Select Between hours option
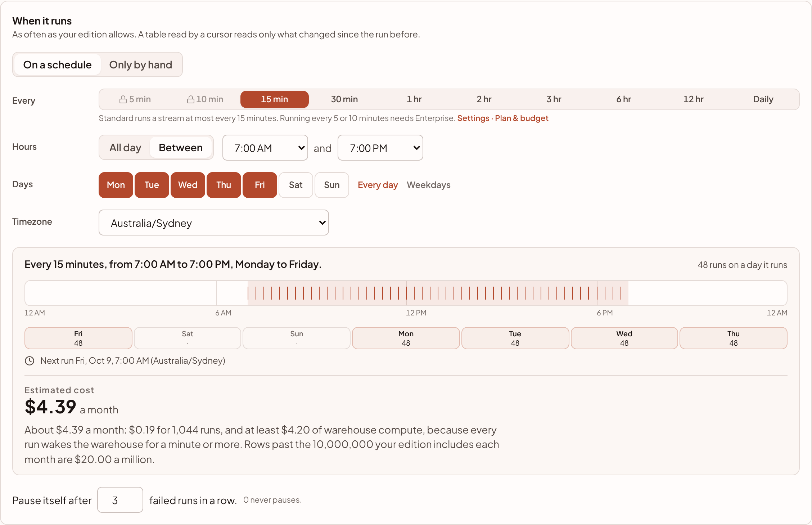The height and width of the screenshot is (525, 812). pyautogui.click(x=181, y=148)
